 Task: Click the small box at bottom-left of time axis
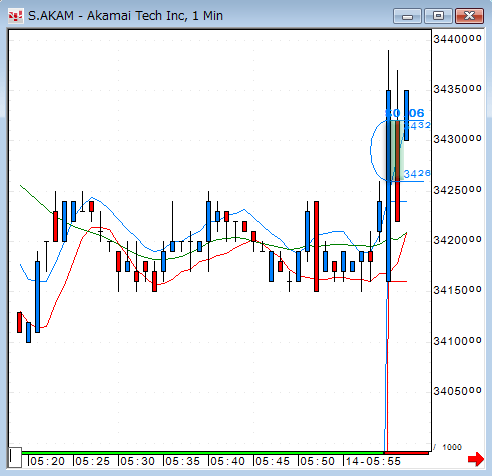pos(15,457)
